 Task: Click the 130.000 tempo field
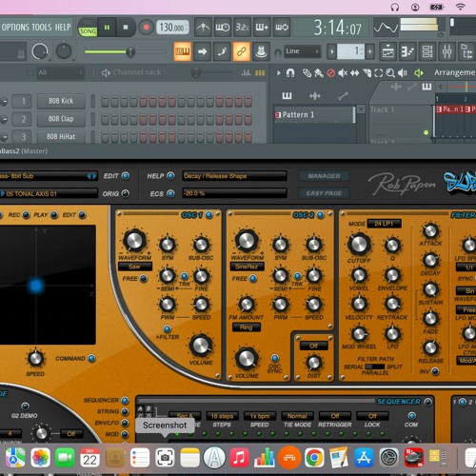172,28
